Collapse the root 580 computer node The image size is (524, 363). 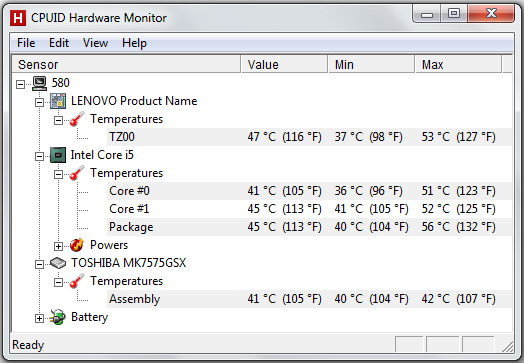click(20, 84)
